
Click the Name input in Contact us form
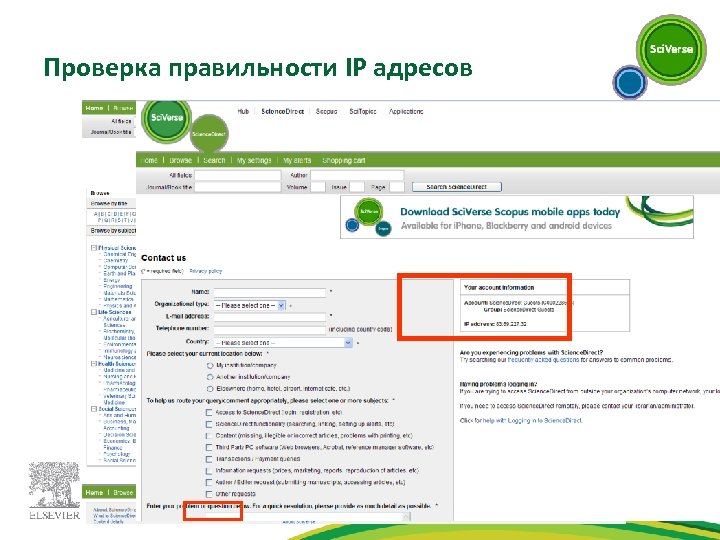(270, 292)
